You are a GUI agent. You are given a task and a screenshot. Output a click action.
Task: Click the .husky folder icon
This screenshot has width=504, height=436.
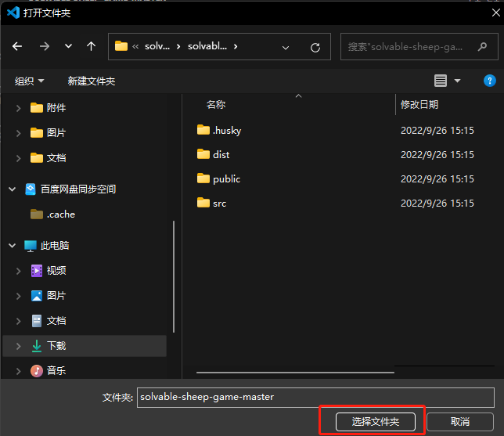click(203, 130)
